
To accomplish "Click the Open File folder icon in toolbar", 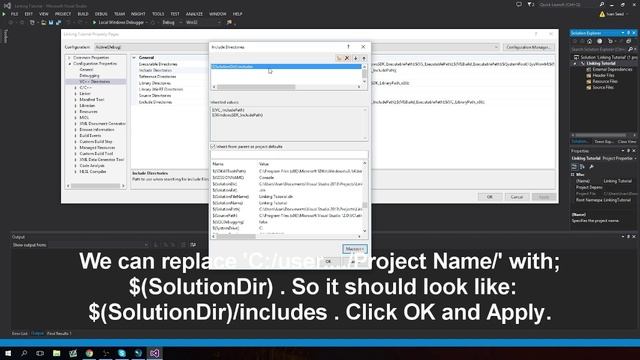I will pyautogui.click(x=43, y=22).
